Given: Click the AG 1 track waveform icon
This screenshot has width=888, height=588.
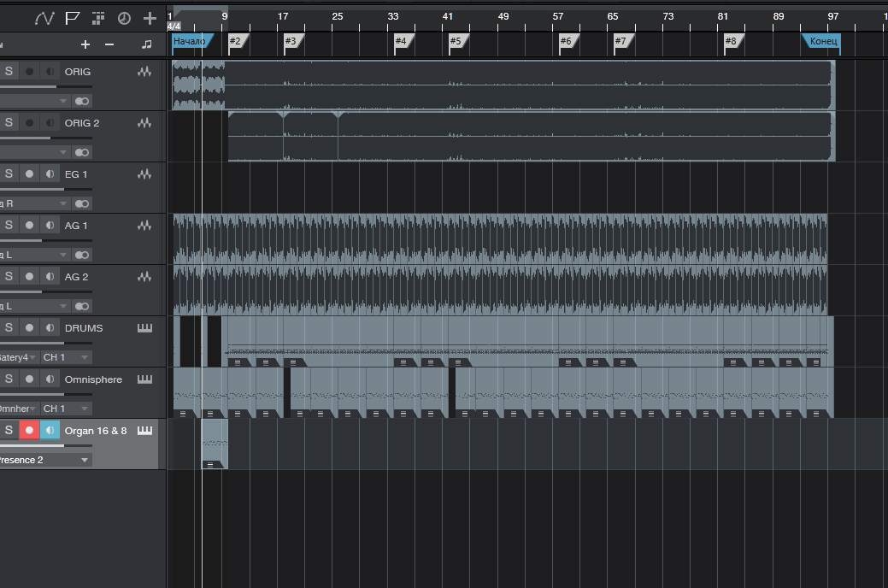Looking at the screenshot, I should click(x=144, y=225).
